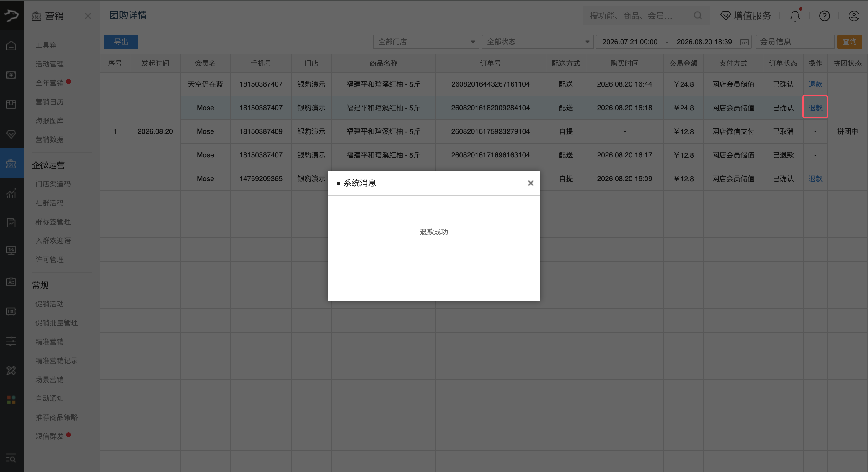Image resolution: width=868 pixels, height=472 pixels.
Task: Open the crossed pencil tools icon
Action: click(x=12, y=370)
